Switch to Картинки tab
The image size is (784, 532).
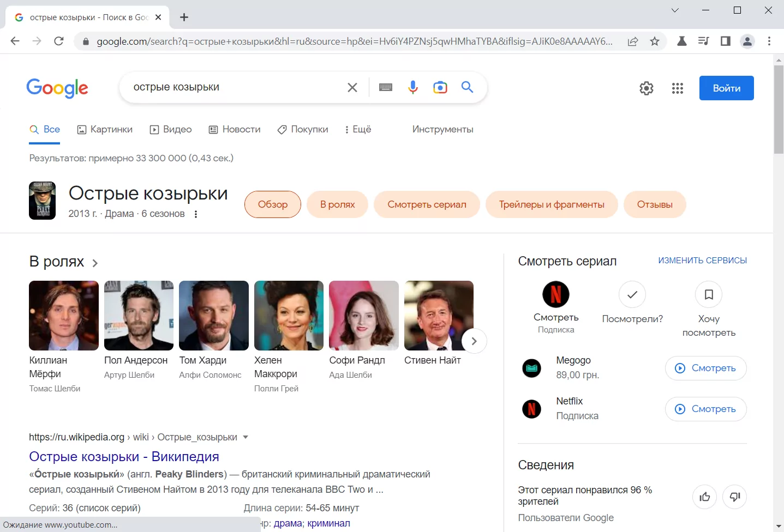point(105,129)
